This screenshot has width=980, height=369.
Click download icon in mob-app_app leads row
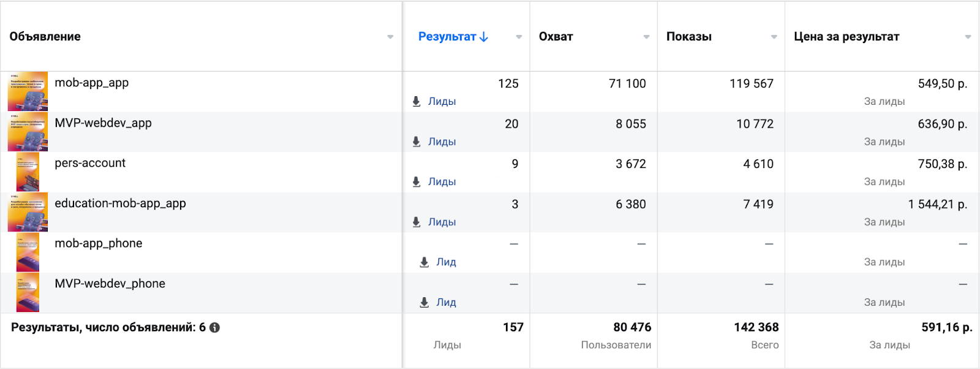pyautogui.click(x=417, y=102)
